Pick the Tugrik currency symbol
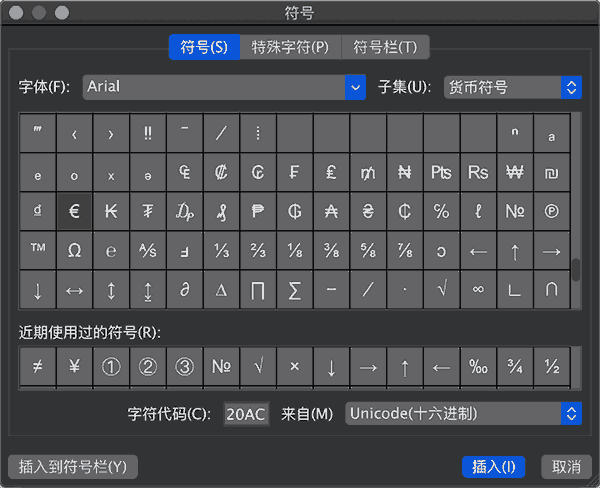600x488 pixels. pyautogui.click(x=148, y=211)
